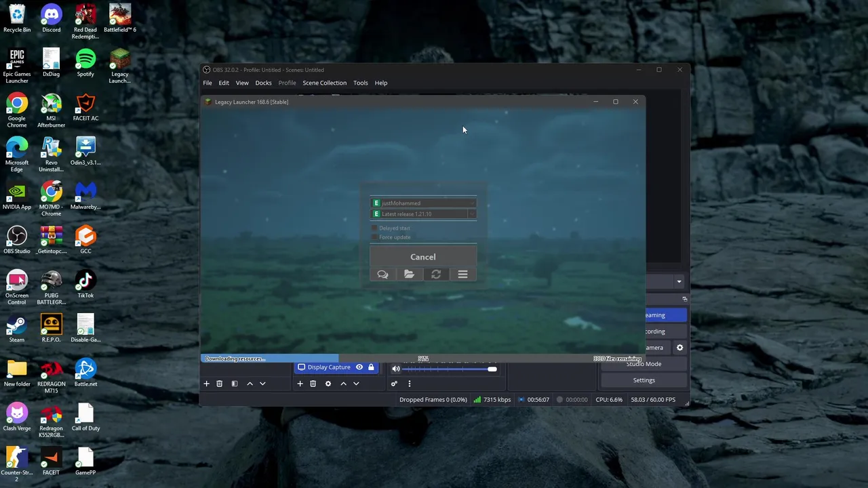Open the folder icon in Legacy Launcher
The height and width of the screenshot is (488, 868).
pos(409,274)
